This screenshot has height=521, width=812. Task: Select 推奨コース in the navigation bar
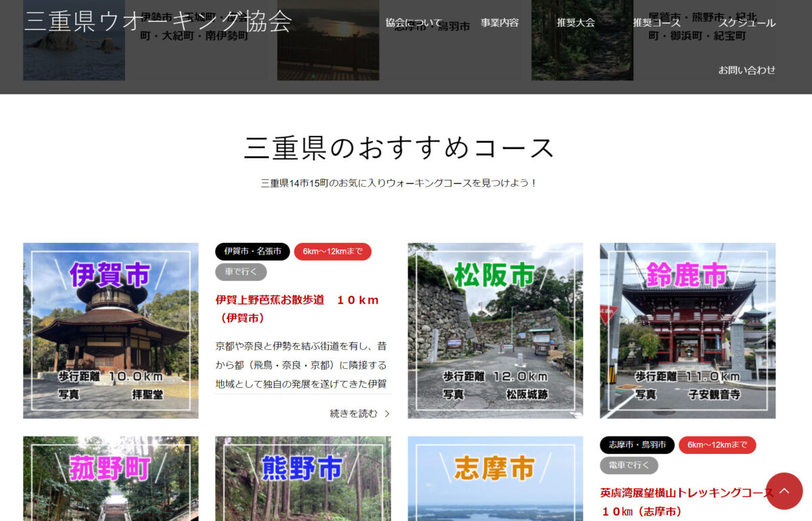(656, 22)
